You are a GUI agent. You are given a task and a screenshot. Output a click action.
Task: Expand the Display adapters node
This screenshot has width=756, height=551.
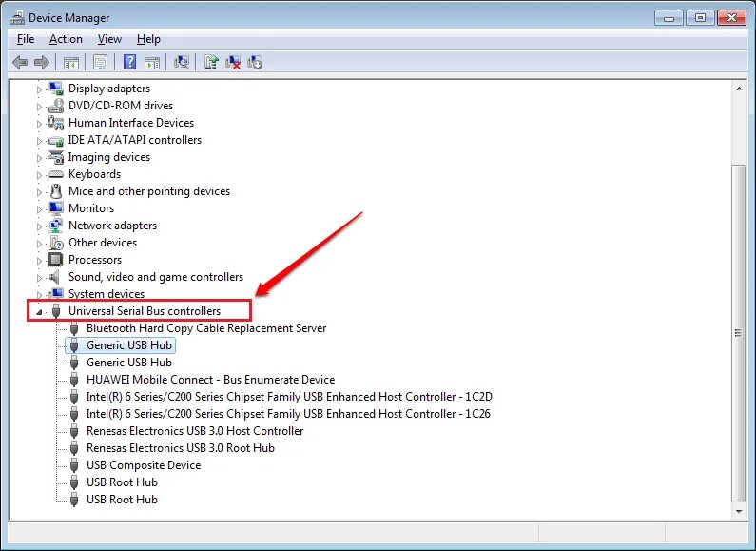point(39,89)
